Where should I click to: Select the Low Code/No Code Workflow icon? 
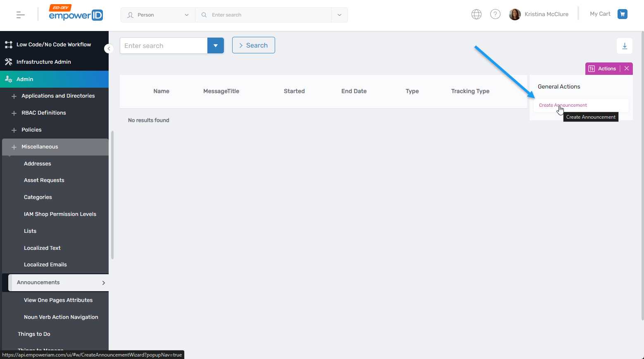9,44
